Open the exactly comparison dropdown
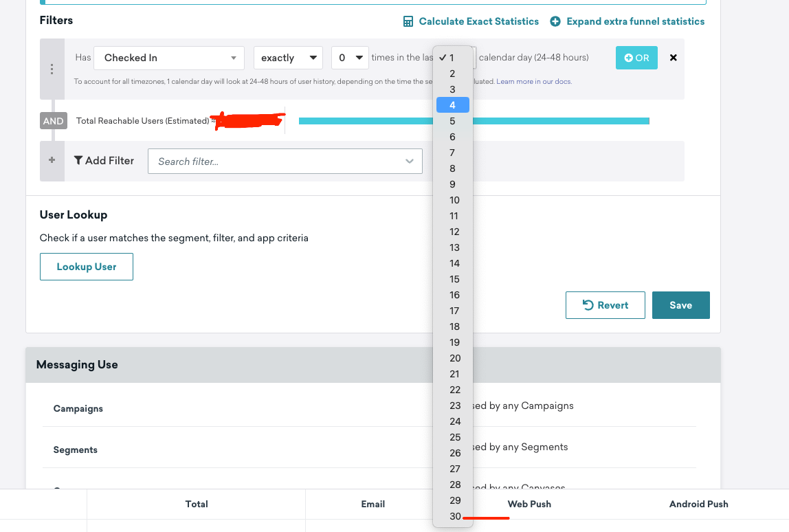Image resolution: width=789 pixels, height=532 pixels. pyautogui.click(x=289, y=58)
